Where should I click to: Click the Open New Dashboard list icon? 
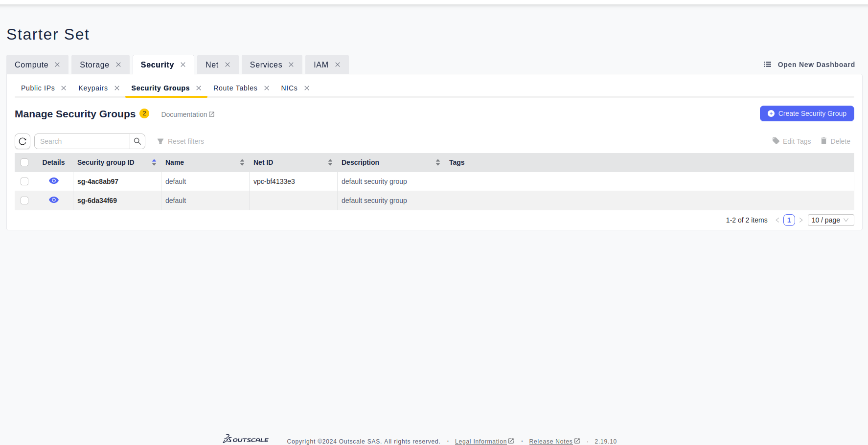coord(767,65)
